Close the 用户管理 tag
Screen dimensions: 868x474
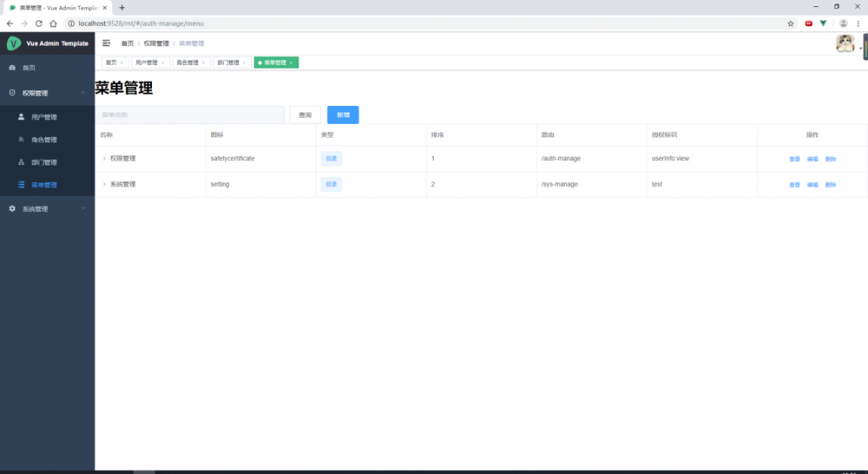(163, 63)
